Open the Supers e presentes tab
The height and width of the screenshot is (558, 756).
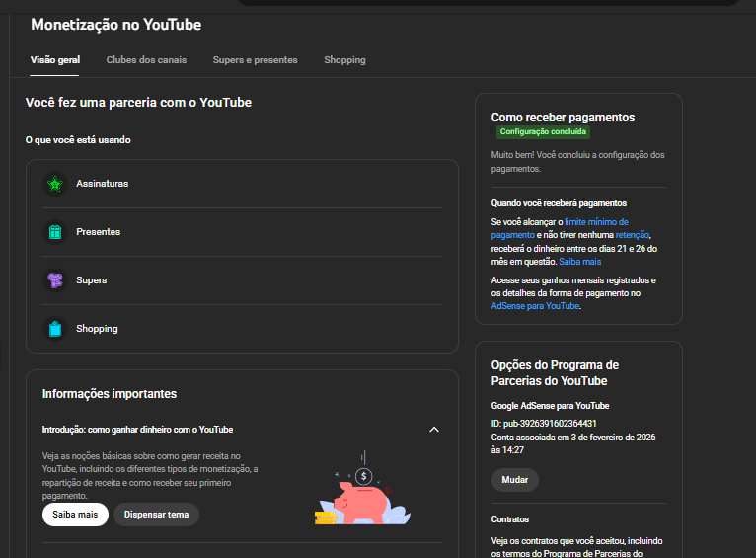pos(255,60)
